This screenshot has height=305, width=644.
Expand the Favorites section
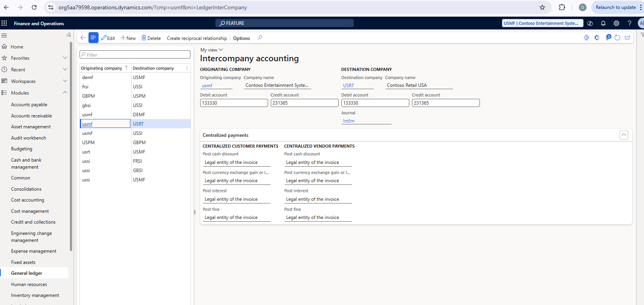click(65, 58)
